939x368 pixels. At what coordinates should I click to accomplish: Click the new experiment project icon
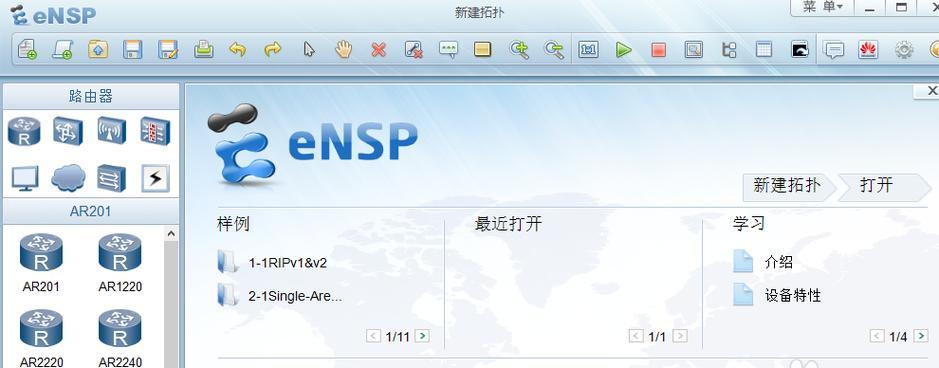point(62,49)
